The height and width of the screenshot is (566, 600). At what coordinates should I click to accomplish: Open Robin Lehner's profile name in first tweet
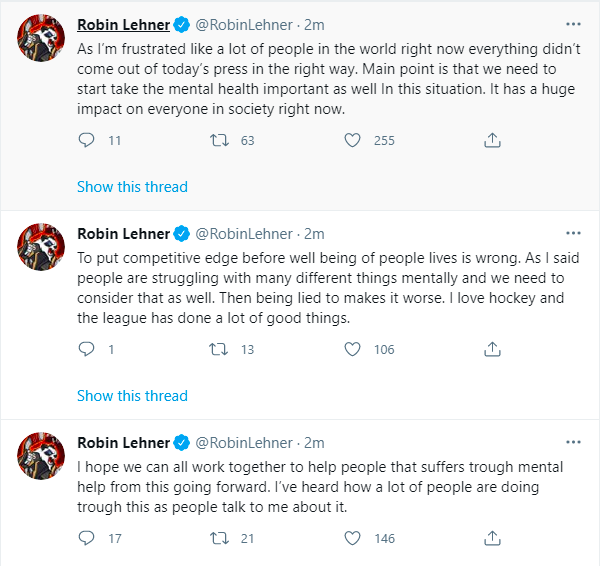click(124, 23)
